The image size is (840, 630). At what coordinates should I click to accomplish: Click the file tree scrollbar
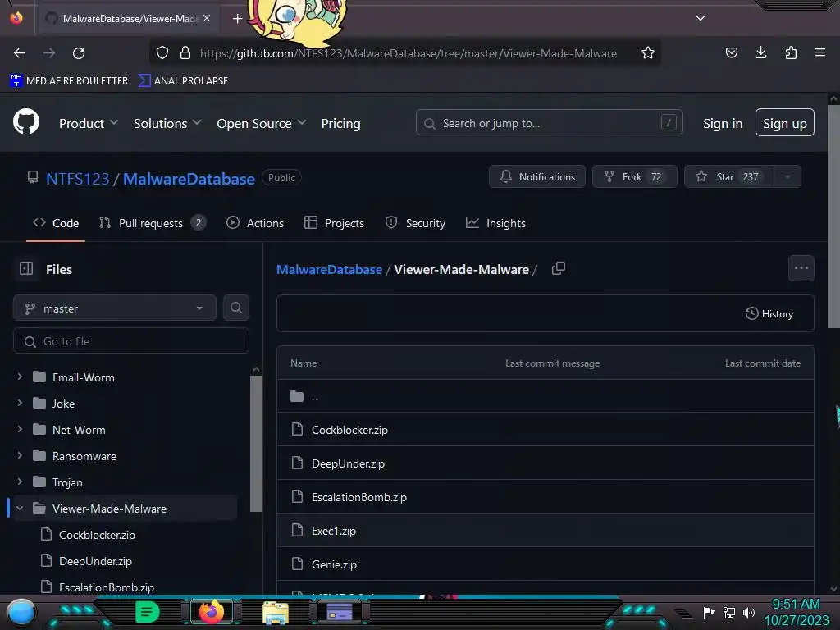(256, 444)
